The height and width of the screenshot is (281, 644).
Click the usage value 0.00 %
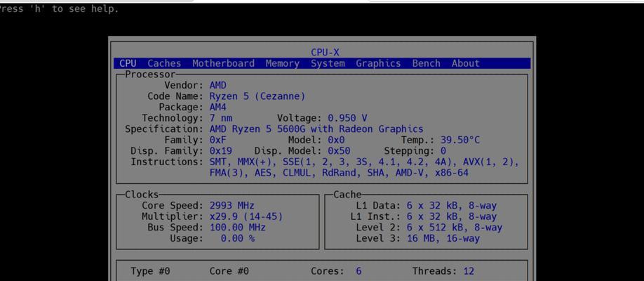coord(237,238)
